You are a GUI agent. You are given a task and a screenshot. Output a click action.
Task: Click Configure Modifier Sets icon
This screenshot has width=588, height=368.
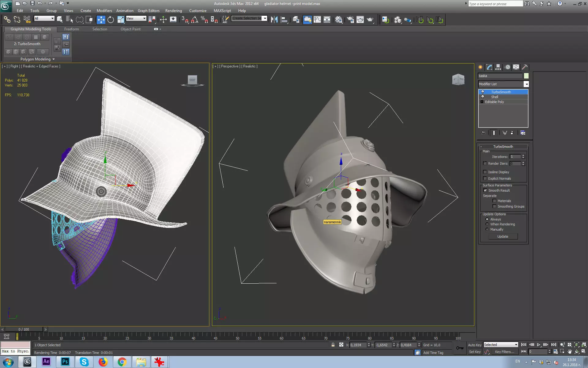click(523, 133)
